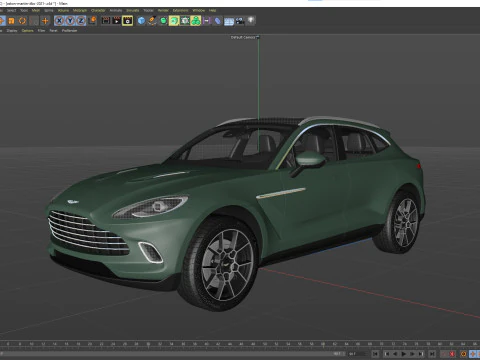Open the viewport Display menu

[12, 30]
